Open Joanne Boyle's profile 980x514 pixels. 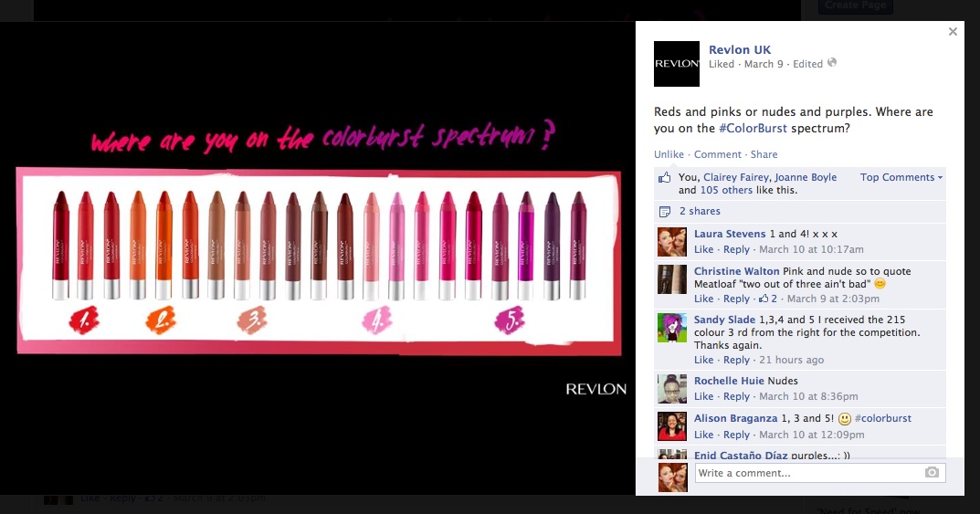[x=805, y=177]
